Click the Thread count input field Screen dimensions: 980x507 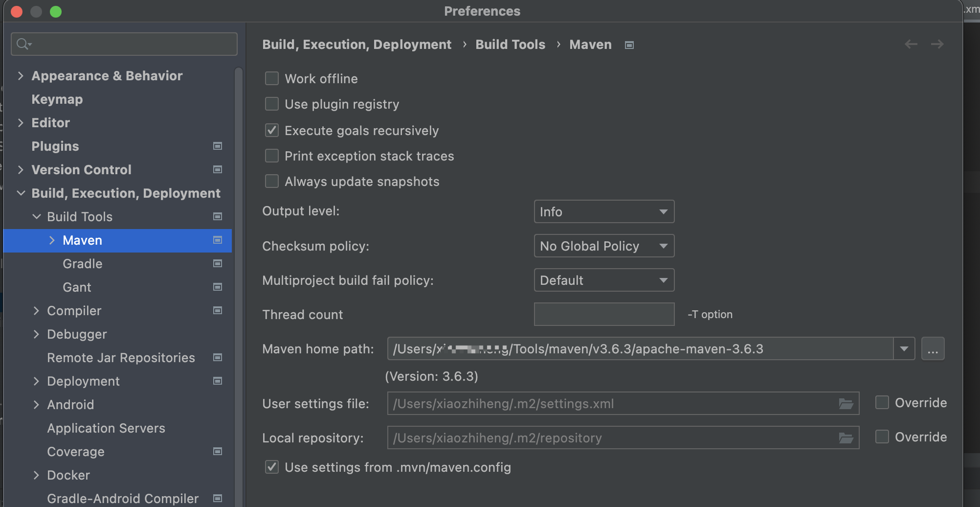604,314
